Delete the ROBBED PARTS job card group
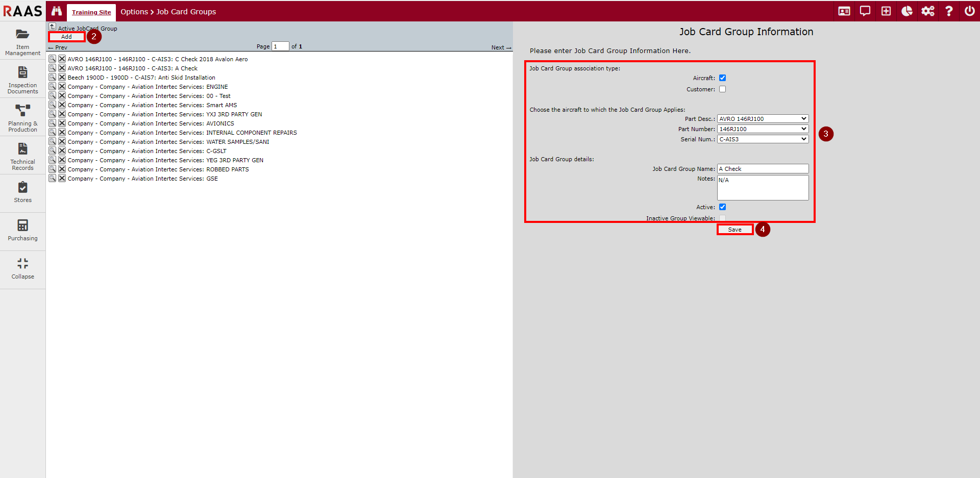980x478 pixels. coord(62,169)
